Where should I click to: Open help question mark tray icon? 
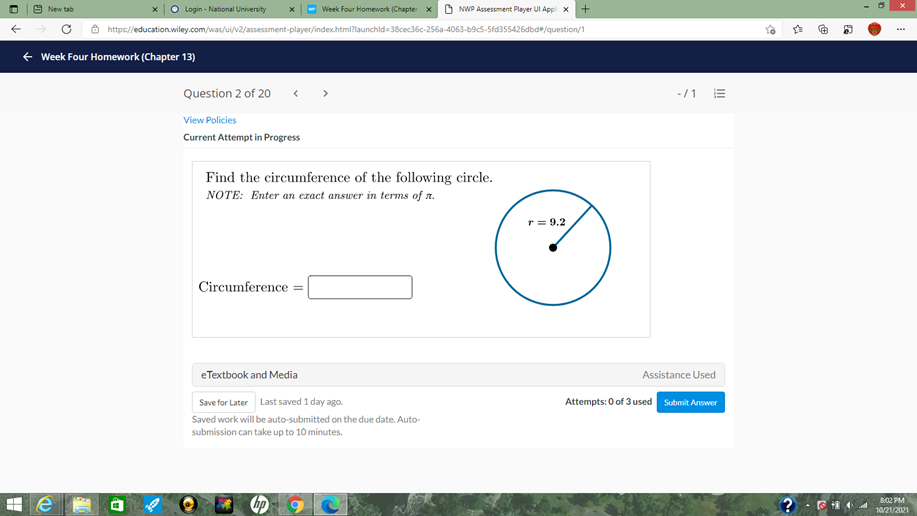[x=787, y=504]
